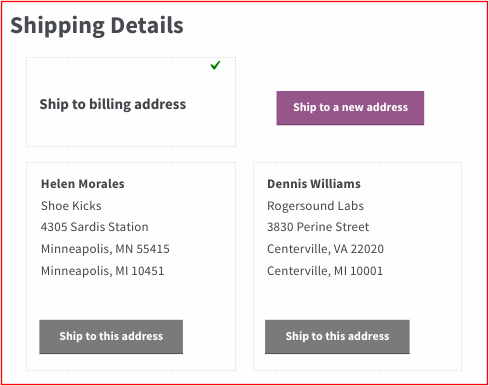Click the Rogersound Labs company line

click(315, 206)
